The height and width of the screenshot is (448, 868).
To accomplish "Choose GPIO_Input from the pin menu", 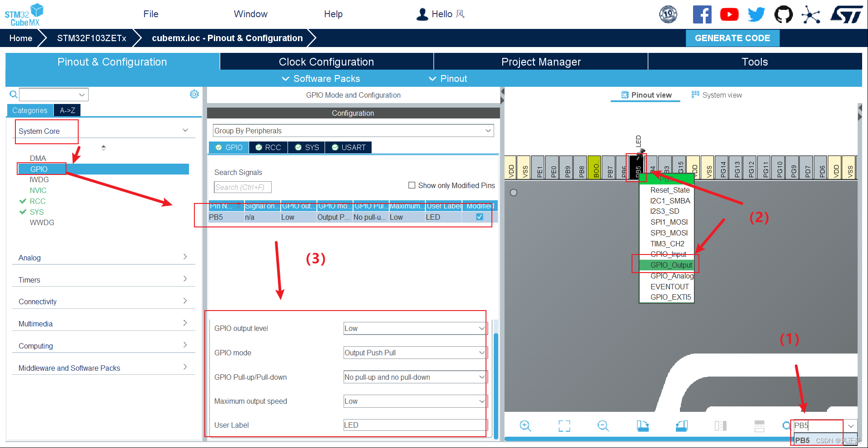I will pyautogui.click(x=667, y=254).
